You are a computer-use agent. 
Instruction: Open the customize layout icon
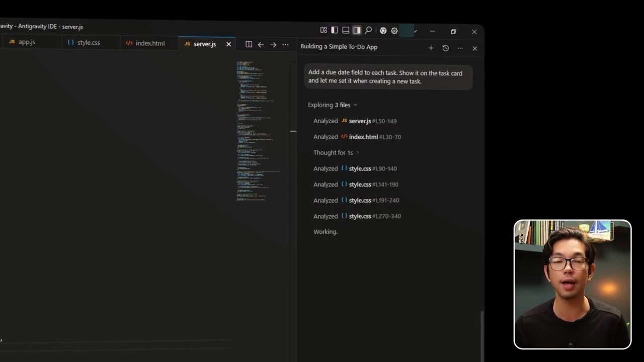tap(324, 30)
